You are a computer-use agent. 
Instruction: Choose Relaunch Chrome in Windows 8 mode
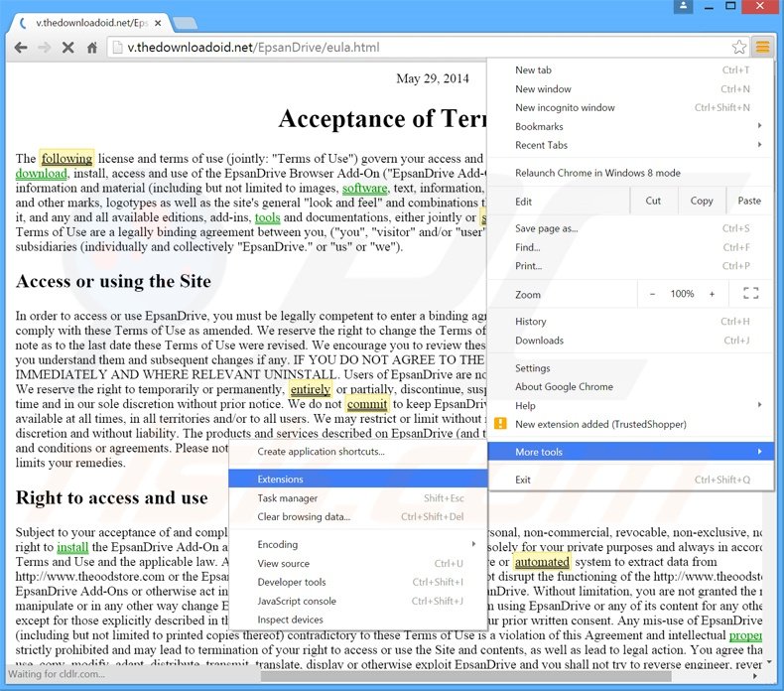pyautogui.click(x=630, y=173)
